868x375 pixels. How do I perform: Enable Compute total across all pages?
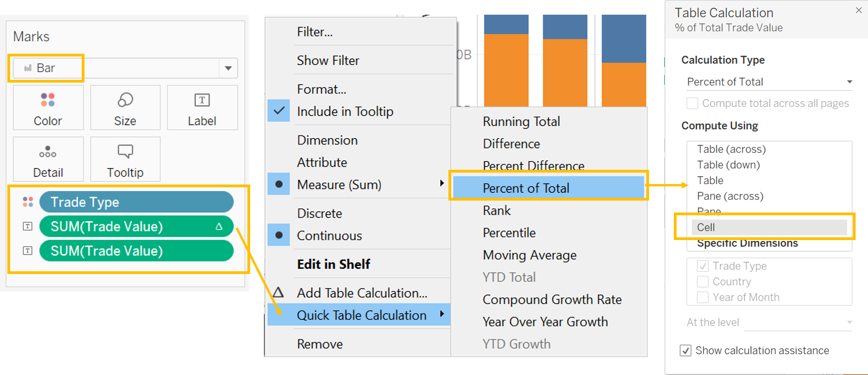tap(692, 103)
